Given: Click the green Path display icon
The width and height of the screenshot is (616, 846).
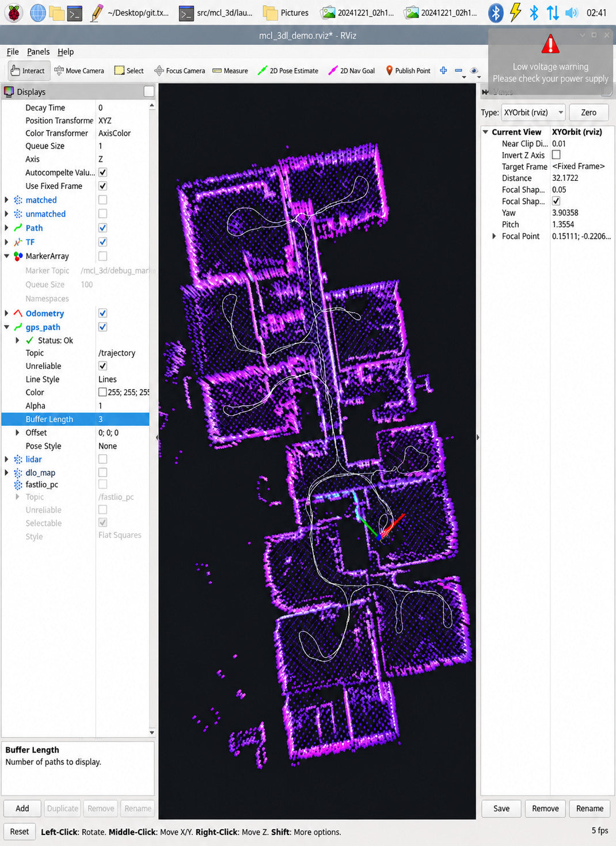Looking at the screenshot, I should point(18,228).
